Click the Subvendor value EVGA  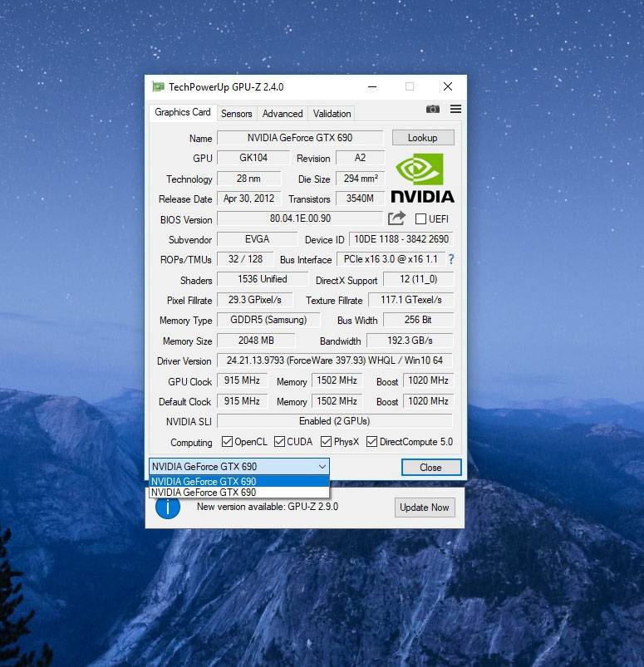(x=257, y=239)
